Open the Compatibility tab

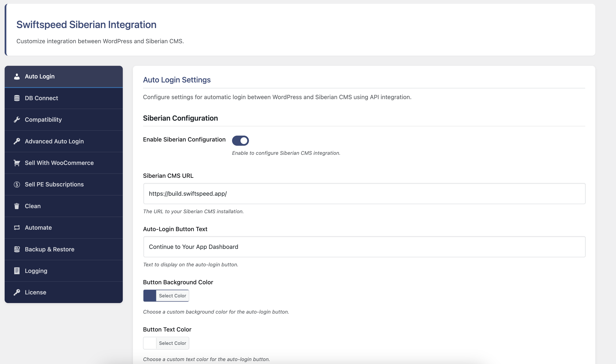(63, 120)
